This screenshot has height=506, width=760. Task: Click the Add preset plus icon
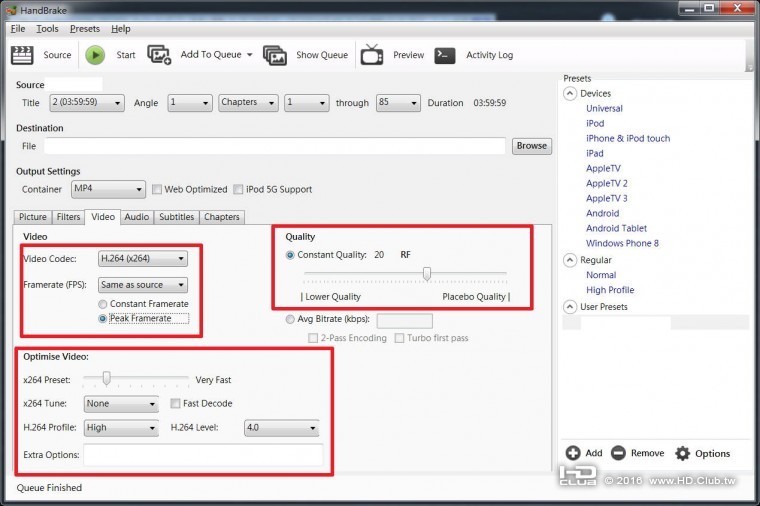tap(573, 453)
